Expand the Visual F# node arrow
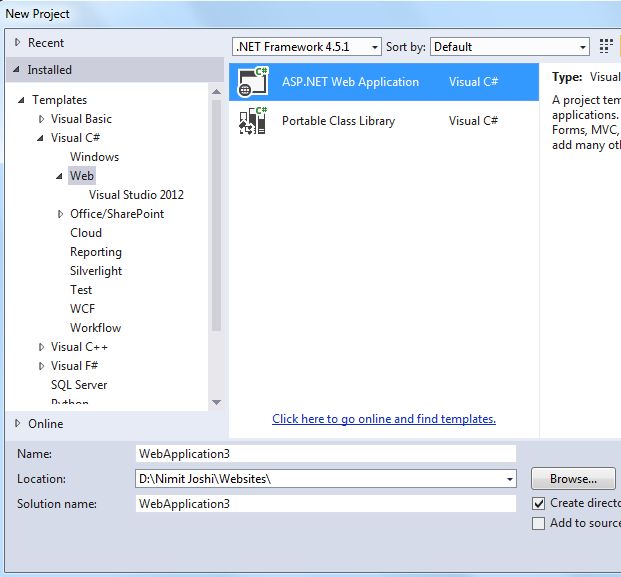Image resolution: width=621 pixels, height=577 pixels. 41,366
